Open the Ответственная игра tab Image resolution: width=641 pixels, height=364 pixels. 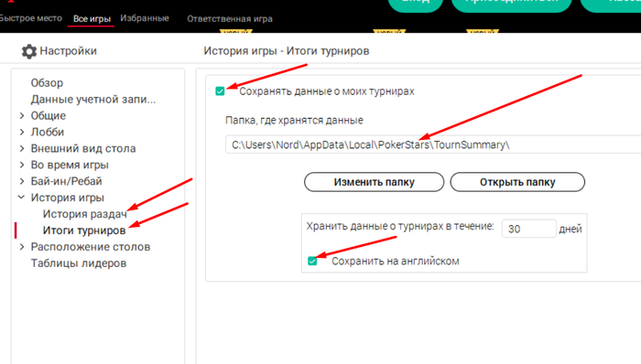click(x=230, y=19)
